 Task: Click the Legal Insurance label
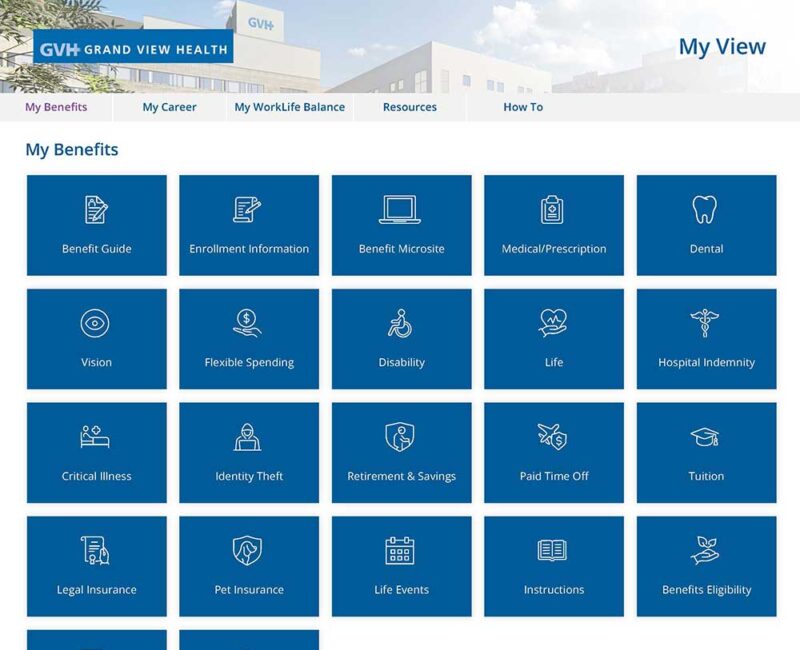96,590
